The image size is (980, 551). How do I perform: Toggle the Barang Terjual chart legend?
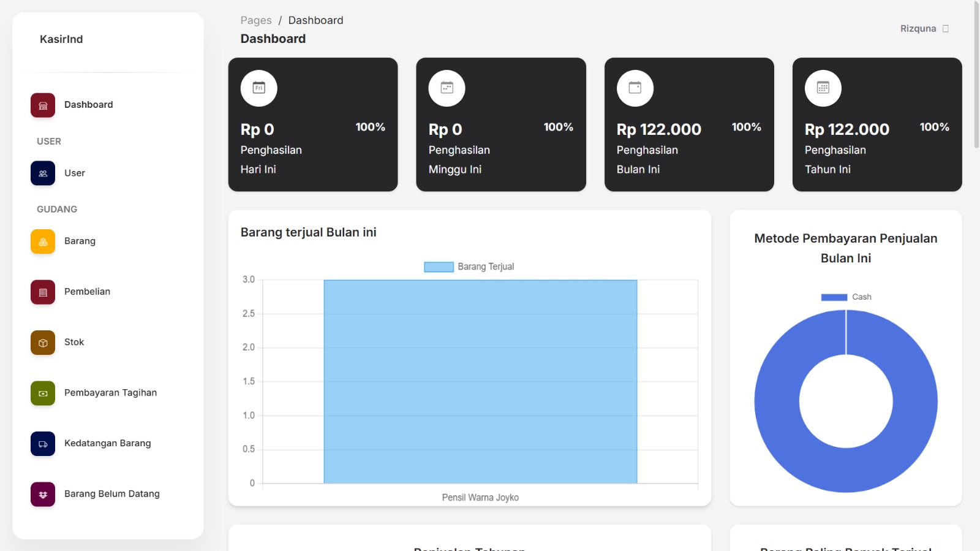point(469,267)
